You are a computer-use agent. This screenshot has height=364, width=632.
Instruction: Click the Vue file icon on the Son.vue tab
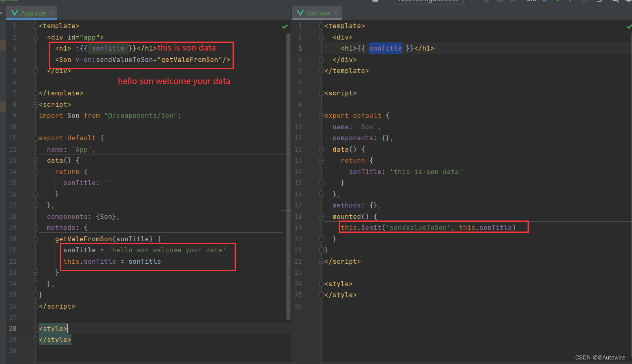(x=300, y=13)
